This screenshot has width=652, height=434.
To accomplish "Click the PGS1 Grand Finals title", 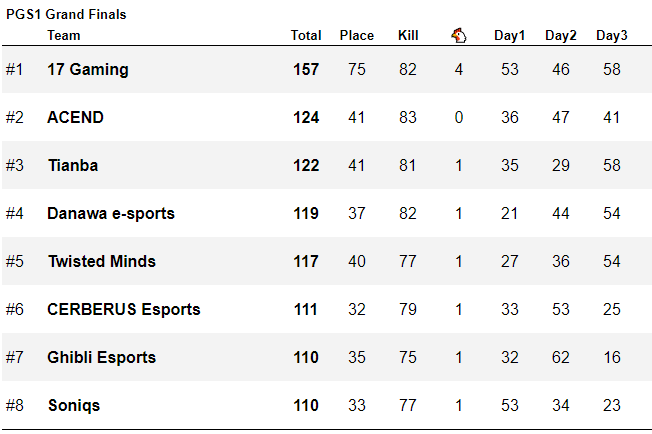I will pyautogui.click(x=66, y=15).
